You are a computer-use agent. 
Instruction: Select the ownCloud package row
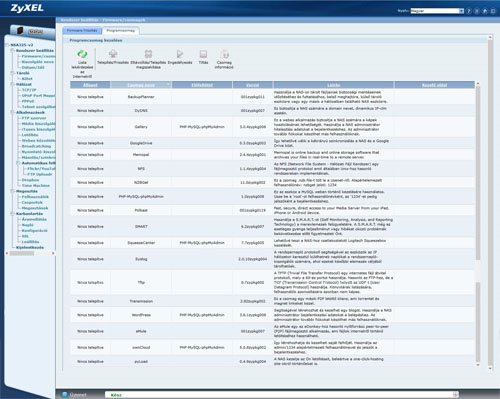click(272, 347)
